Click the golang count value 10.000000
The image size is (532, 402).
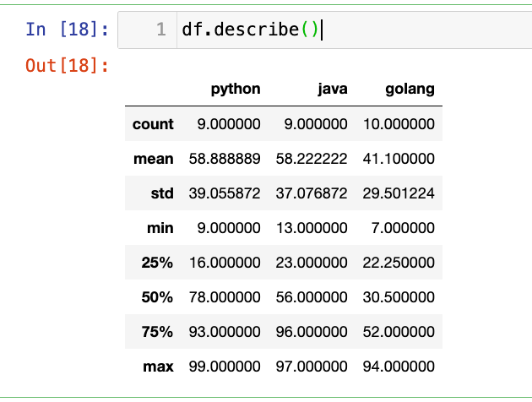click(397, 124)
